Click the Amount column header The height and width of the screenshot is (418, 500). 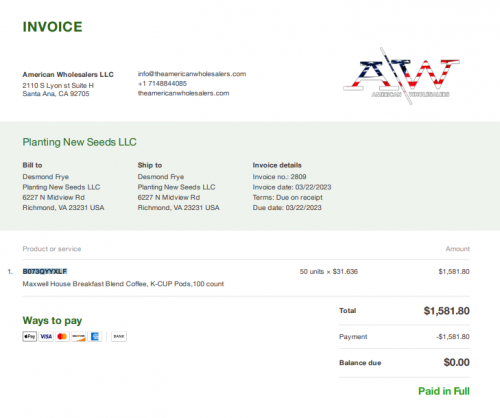[x=458, y=249]
